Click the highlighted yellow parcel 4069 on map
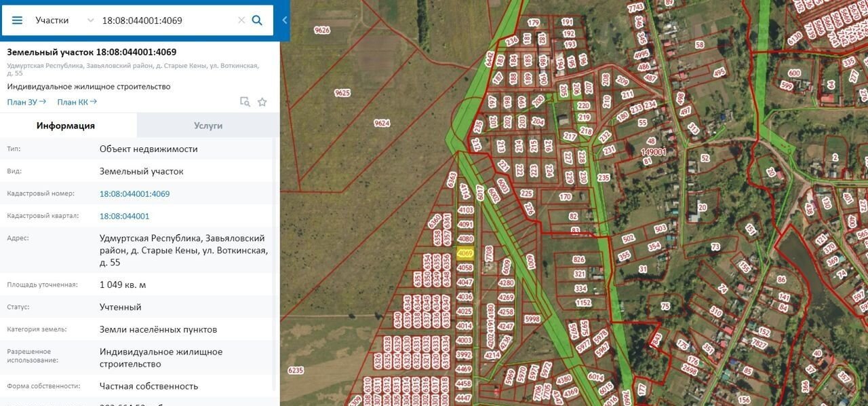 pos(465,254)
